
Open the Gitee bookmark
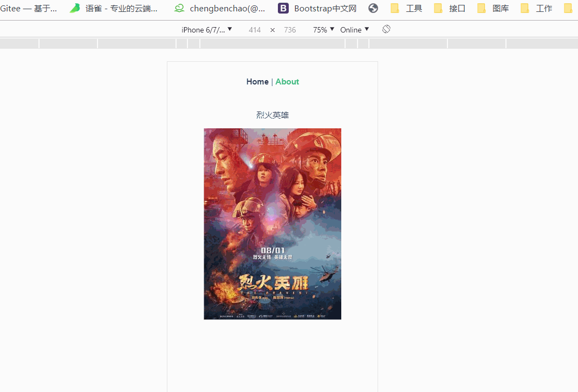point(28,9)
